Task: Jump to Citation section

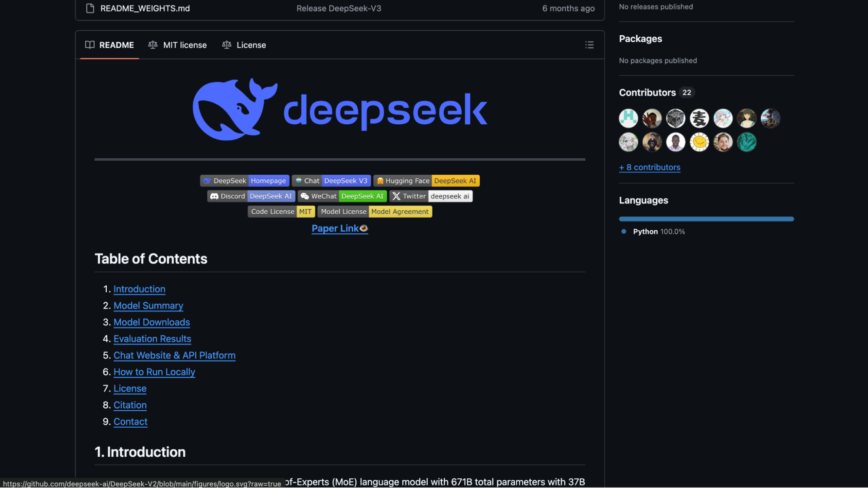Action: (x=130, y=405)
